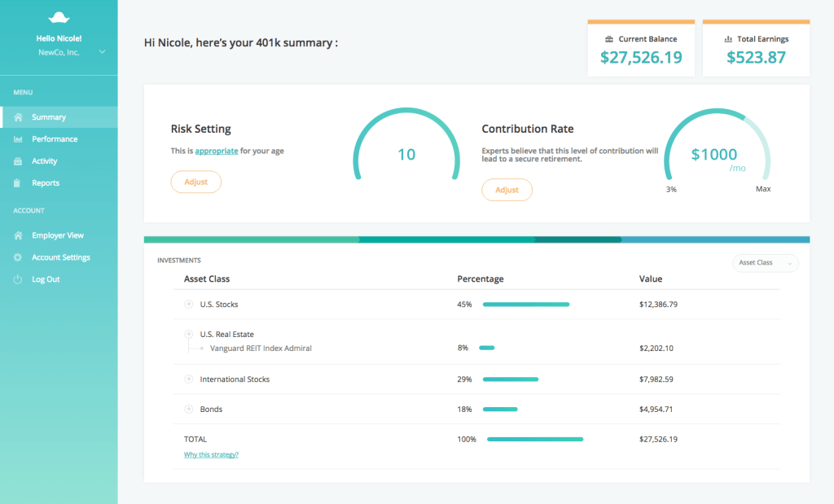The height and width of the screenshot is (504, 834).
Task: Go to the Performance menu item
Action: (55, 139)
